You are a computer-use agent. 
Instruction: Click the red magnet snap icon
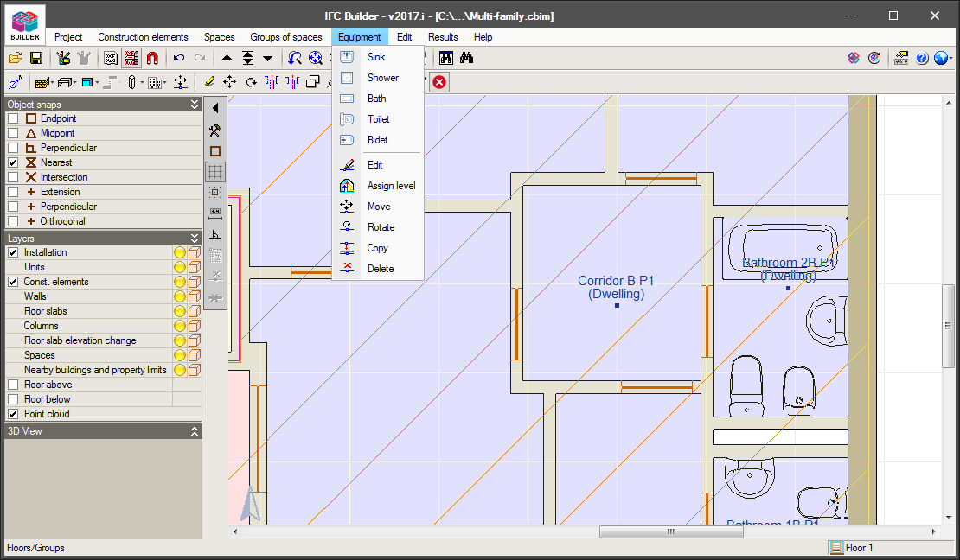[x=152, y=58]
